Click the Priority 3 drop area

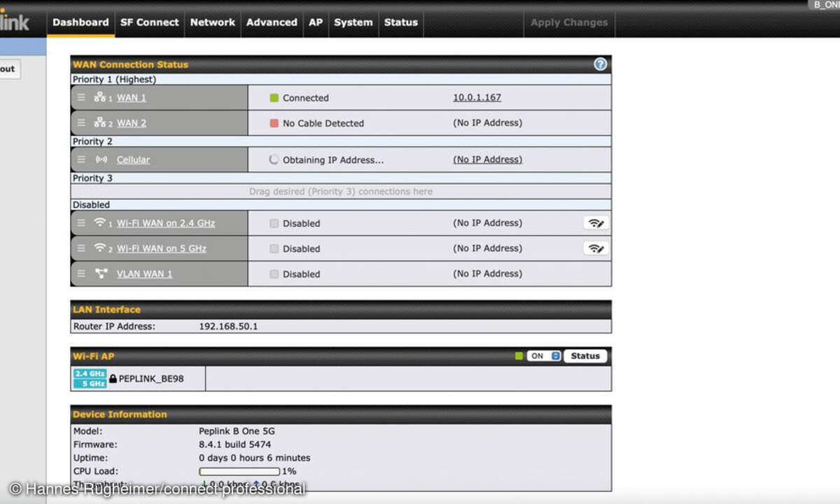[341, 191]
